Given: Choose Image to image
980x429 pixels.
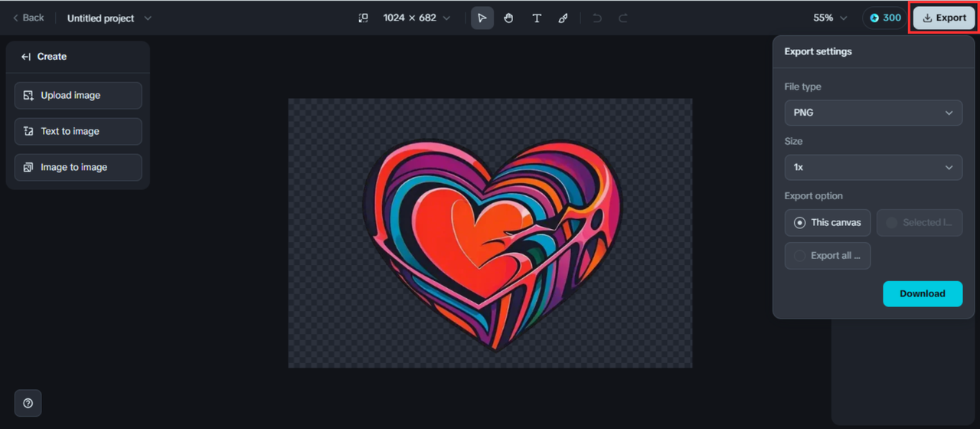Looking at the screenshot, I should pos(78,168).
